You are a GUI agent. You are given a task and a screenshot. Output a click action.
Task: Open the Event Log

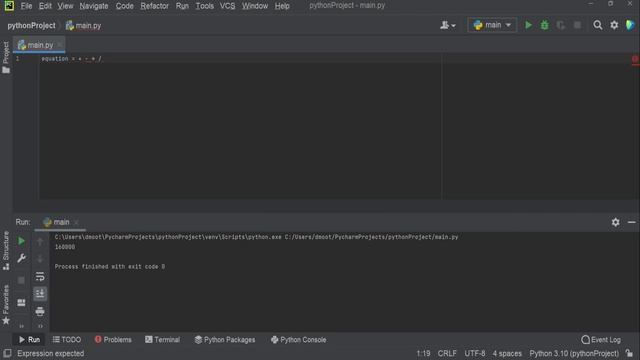click(x=601, y=340)
